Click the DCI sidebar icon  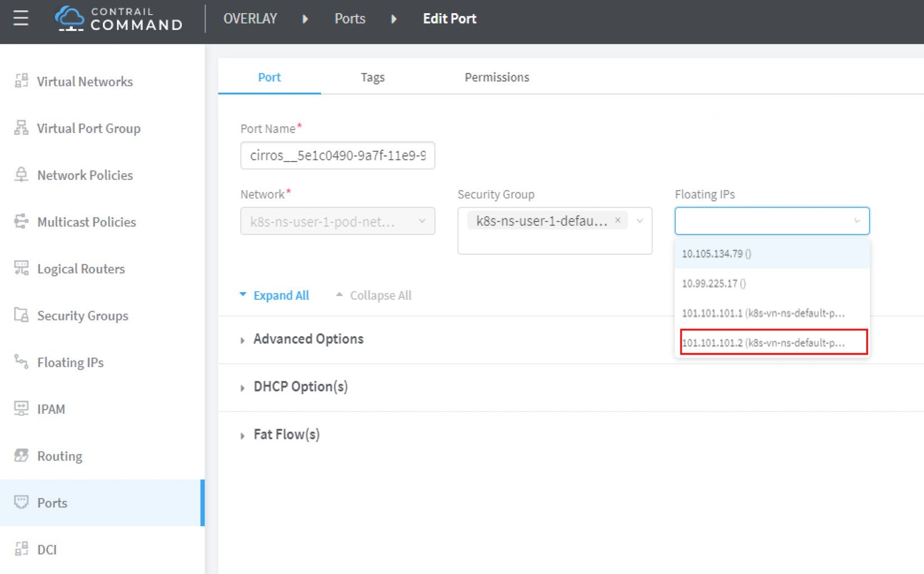click(x=21, y=549)
